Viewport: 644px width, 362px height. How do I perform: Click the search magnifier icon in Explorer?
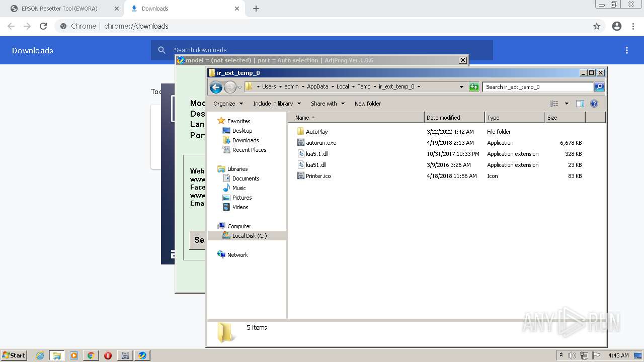coord(599,87)
